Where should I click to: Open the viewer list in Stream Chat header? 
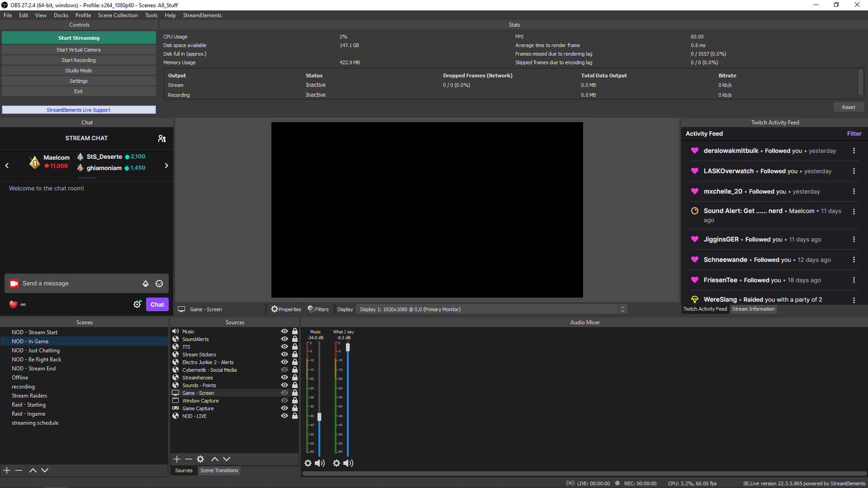tap(161, 138)
